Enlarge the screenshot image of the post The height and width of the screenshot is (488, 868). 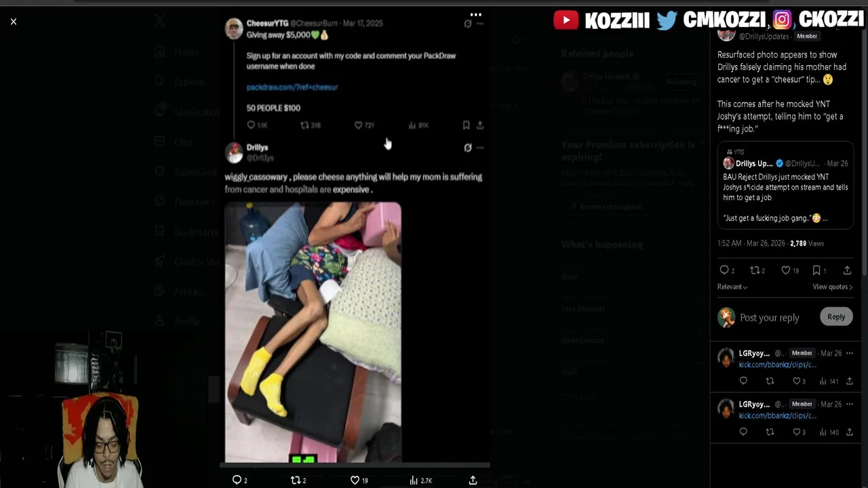coord(313,332)
